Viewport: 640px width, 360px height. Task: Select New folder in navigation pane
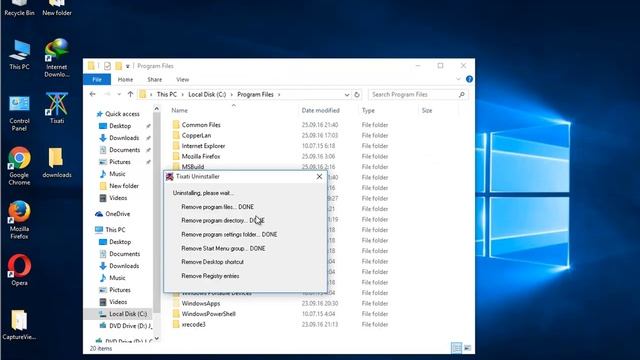(124, 186)
